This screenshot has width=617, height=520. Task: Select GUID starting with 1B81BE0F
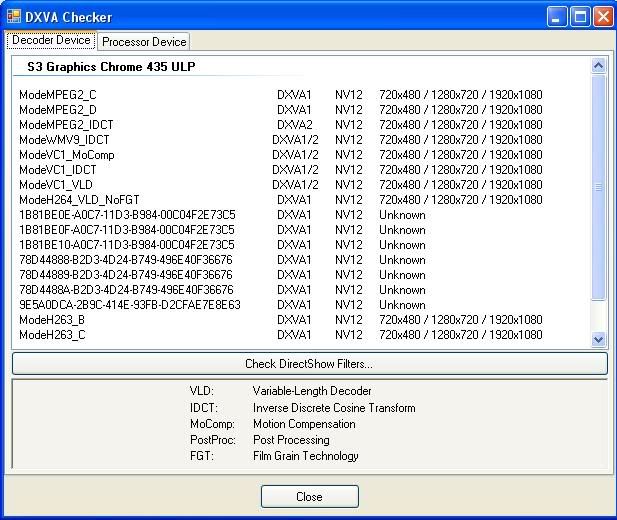coord(127,230)
